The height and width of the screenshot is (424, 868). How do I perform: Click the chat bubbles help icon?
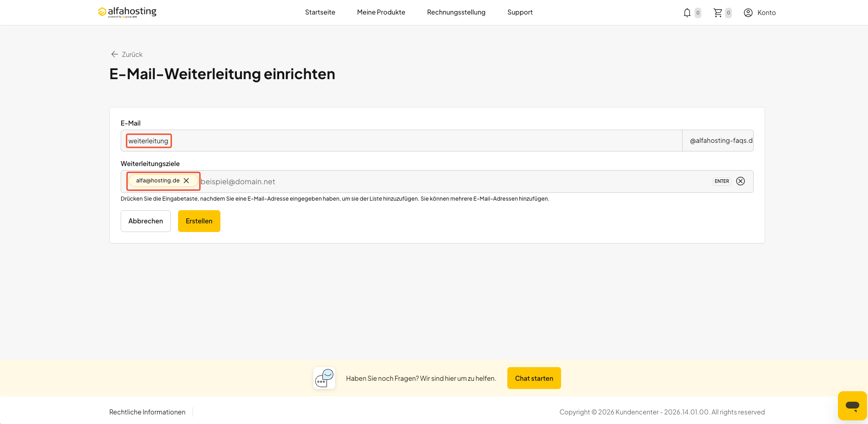[324, 378]
